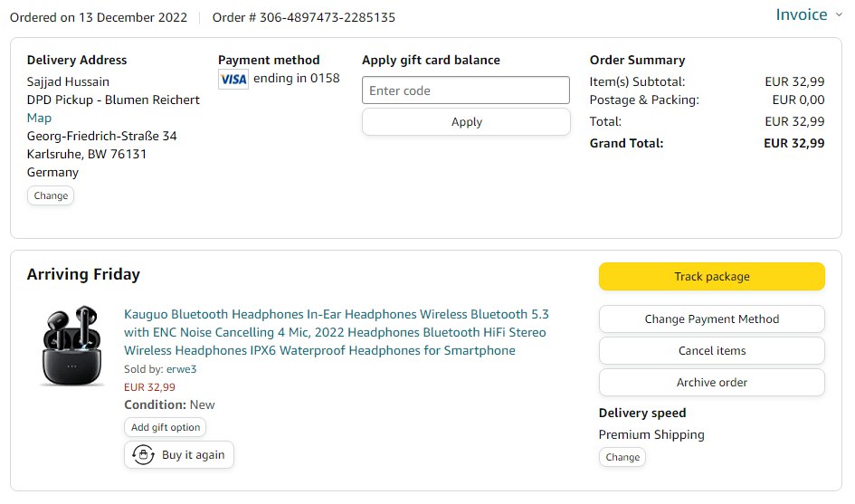Change the Premium Shipping delivery speed
The width and height of the screenshot is (855, 504).
(x=622, y=457)
